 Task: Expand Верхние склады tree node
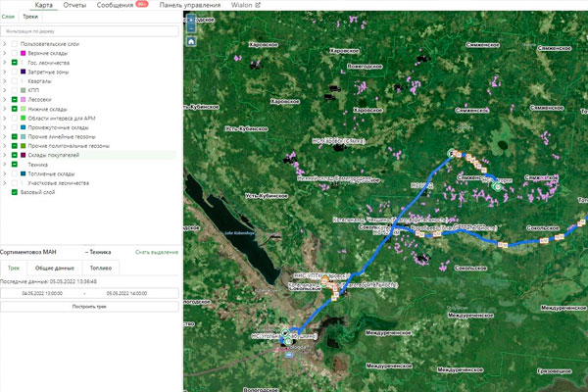click(x=5, y=53)
